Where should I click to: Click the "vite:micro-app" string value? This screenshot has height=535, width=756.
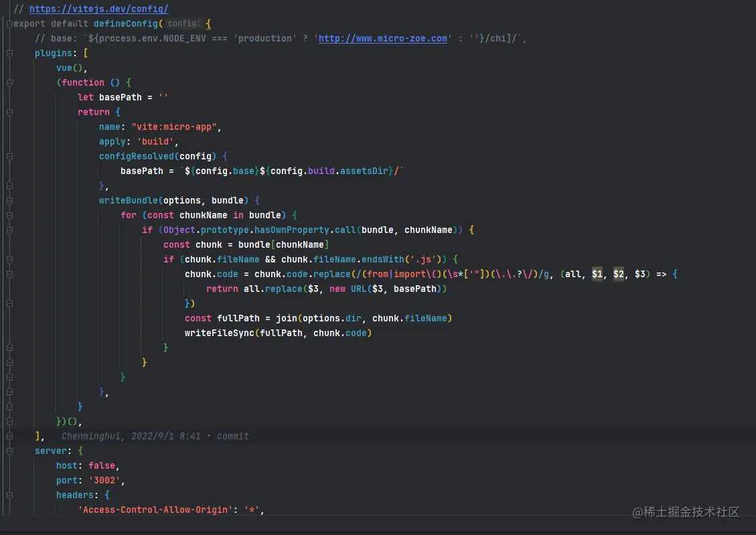tap(173, 127)
